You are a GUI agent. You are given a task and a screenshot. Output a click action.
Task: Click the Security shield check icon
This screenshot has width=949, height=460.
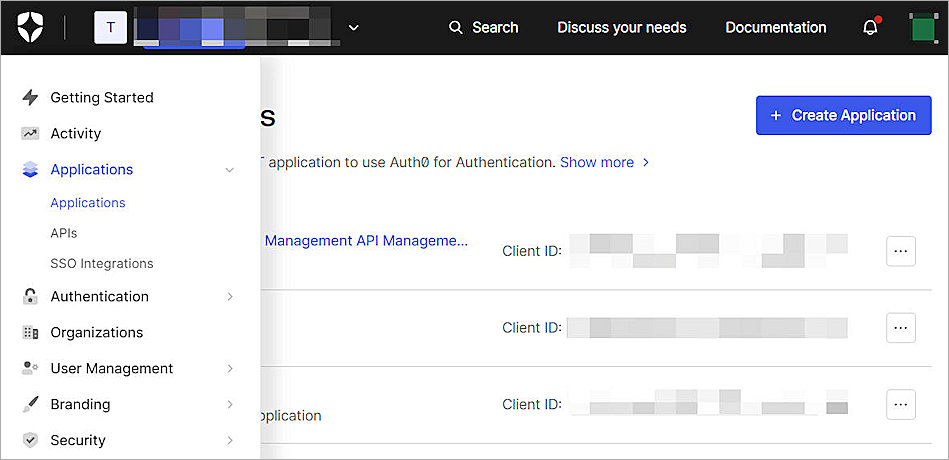tap(30, 440)
